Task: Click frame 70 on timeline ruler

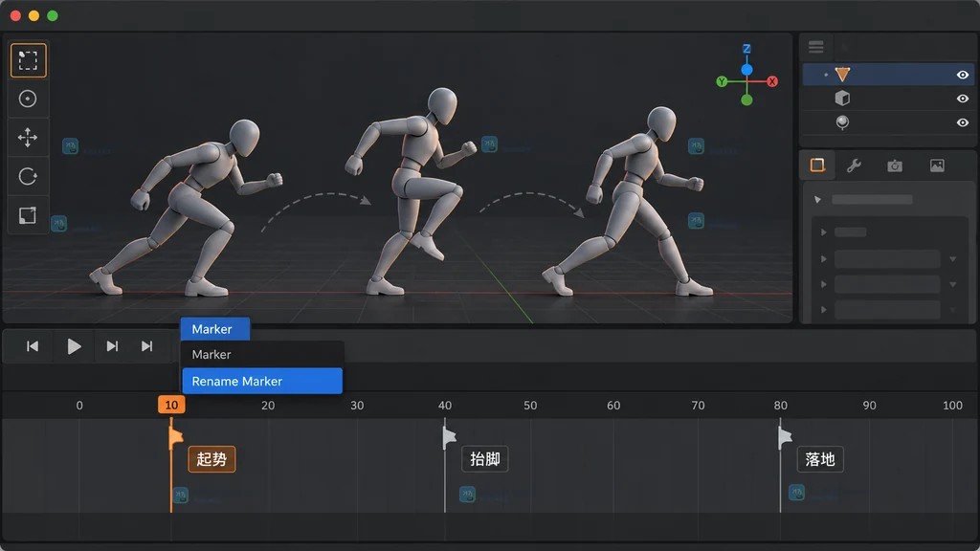Action: coord(698,406)
